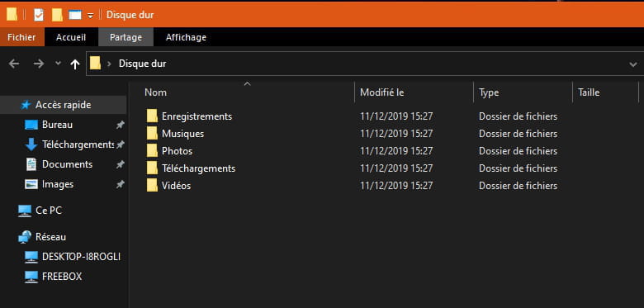Open the address bar history dropdown

coord(633,64)
